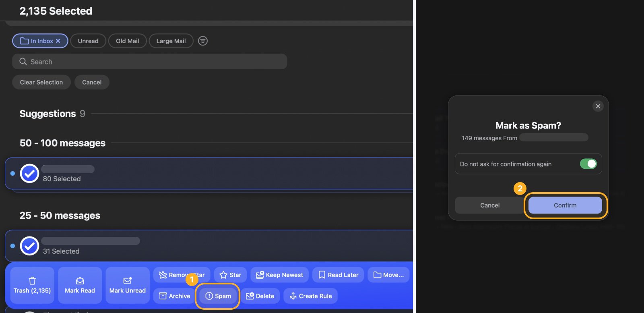Mark selected messages as unread
The height and width of the screenshot is (313, 644).
coord(127,285)
